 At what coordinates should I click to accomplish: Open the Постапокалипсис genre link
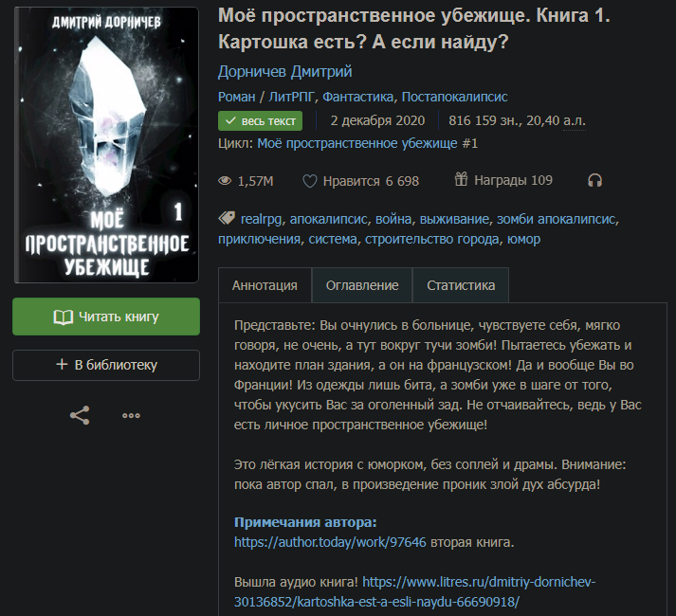454,97
